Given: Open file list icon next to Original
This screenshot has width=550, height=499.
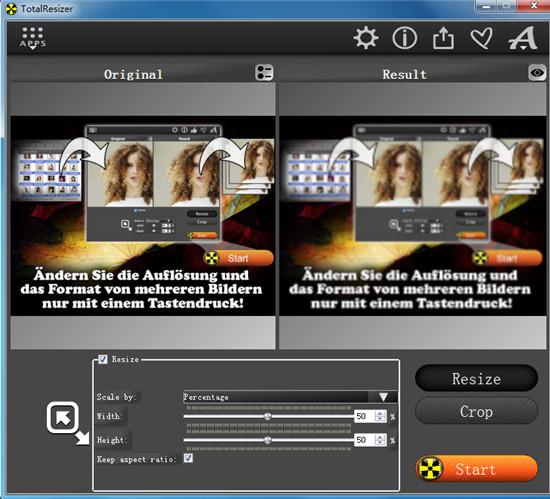Looking at the screenshot, I should click(264, 73).
